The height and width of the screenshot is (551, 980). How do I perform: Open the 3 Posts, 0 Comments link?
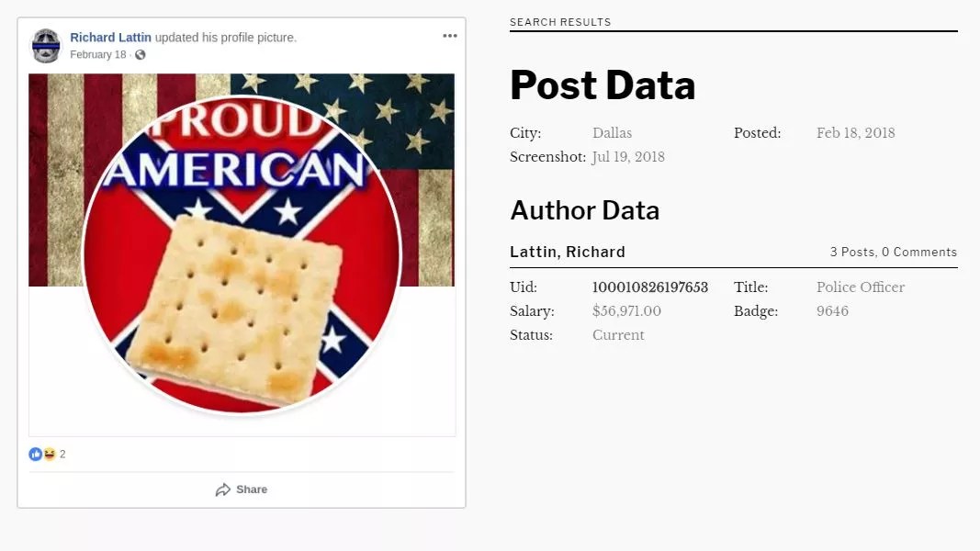[893, 252]
